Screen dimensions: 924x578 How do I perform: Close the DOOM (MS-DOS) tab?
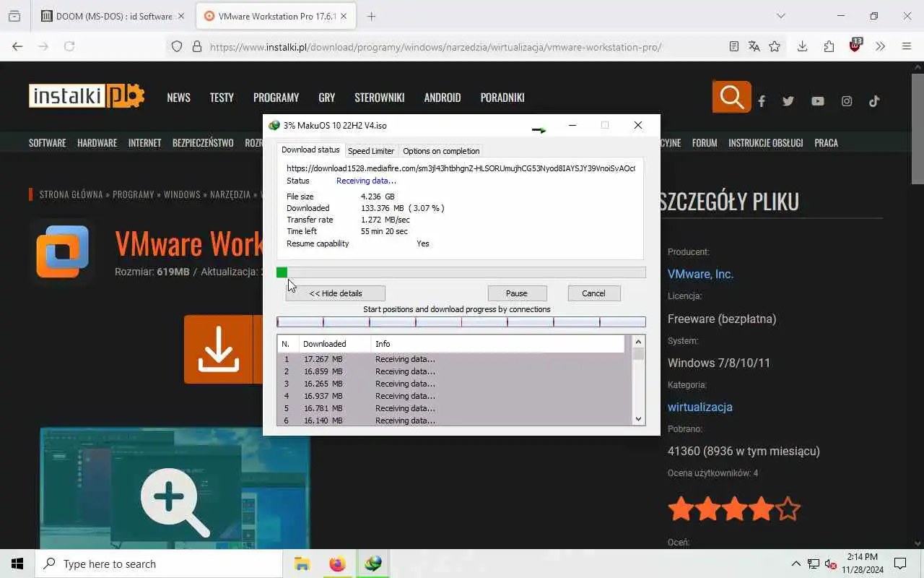click(x=181, y=16)
